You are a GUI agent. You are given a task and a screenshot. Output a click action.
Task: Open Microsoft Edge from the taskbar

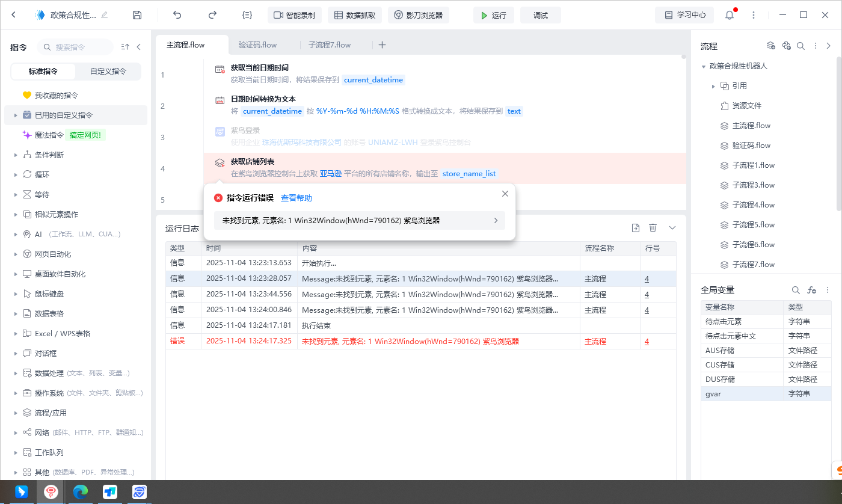coord(80,492)
